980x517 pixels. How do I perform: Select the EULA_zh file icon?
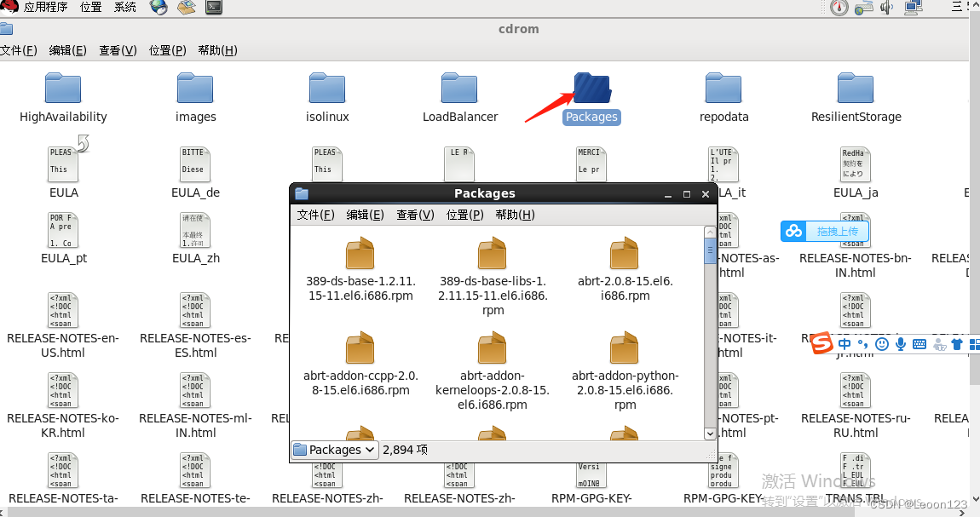pos(196,230)
